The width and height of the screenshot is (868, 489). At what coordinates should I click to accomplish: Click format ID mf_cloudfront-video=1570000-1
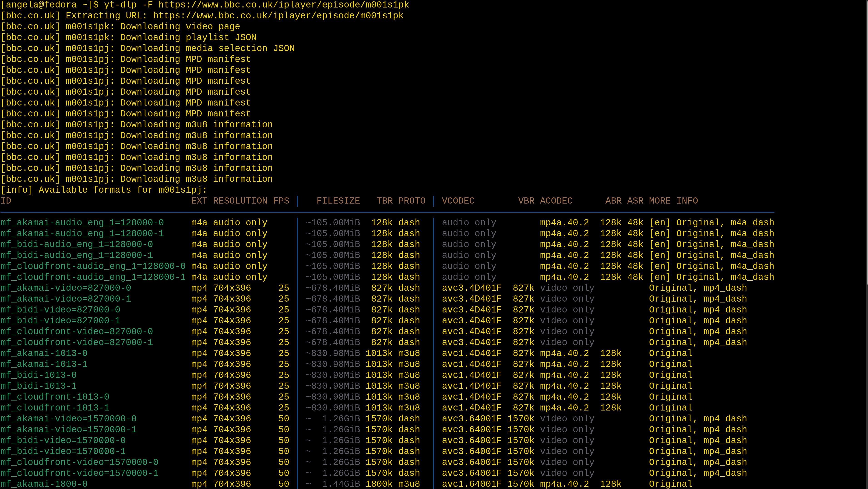tap(79, 473)
